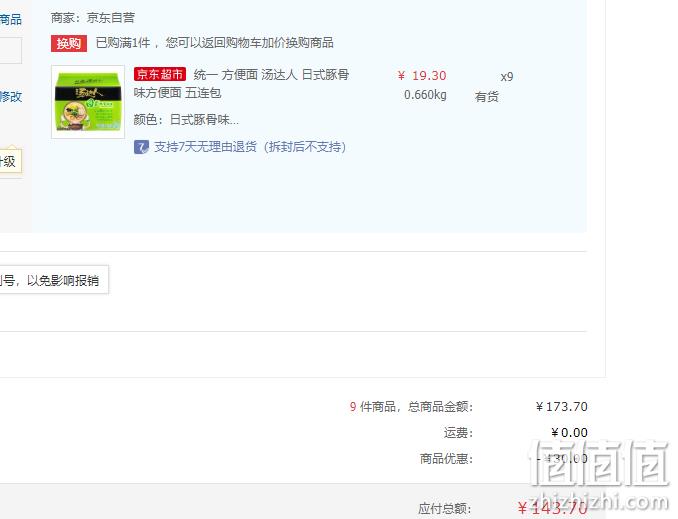
Task: Click the 有货 stock status text
Action: tap(487, 96)
